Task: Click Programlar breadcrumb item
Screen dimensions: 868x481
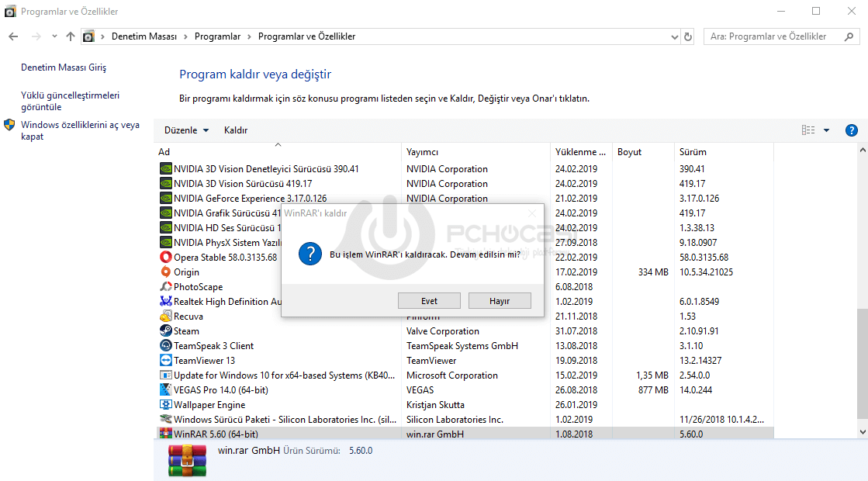Action: (217, 36)
